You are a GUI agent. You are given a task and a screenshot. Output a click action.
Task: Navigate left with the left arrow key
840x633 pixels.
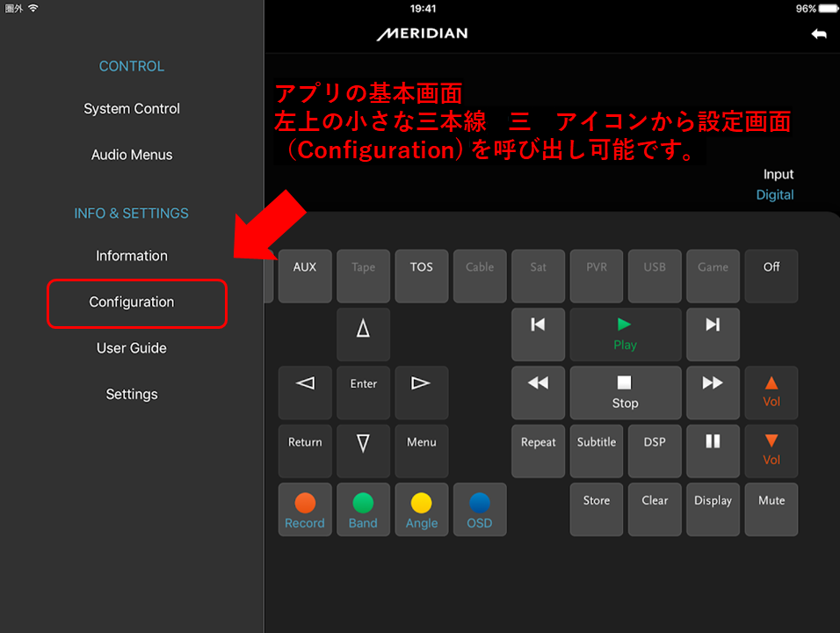(x=305, y=393)
